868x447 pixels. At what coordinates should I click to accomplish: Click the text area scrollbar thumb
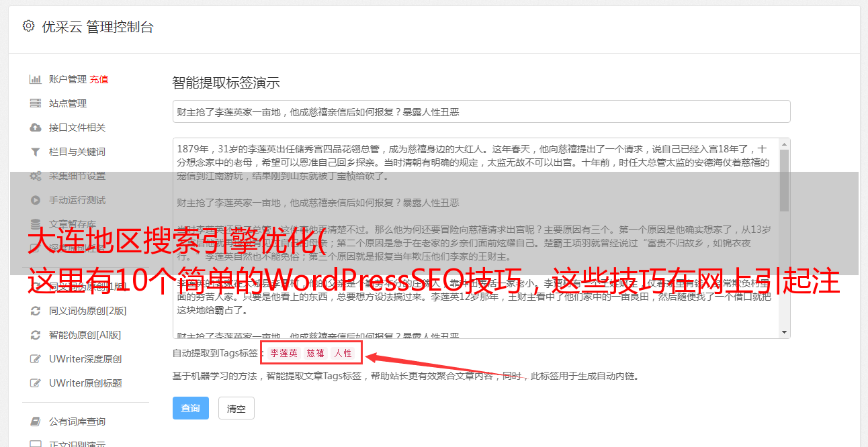[784, 180]
